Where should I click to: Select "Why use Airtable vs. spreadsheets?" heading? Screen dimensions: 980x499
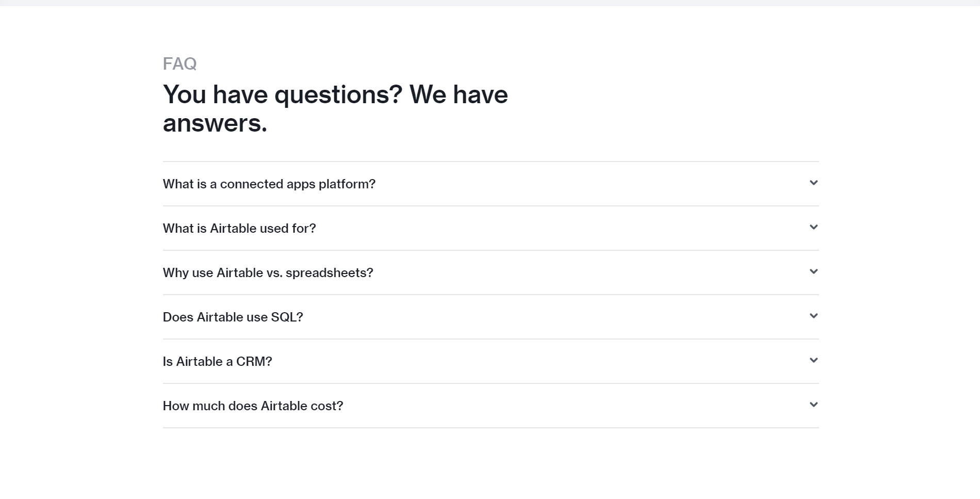268,272
